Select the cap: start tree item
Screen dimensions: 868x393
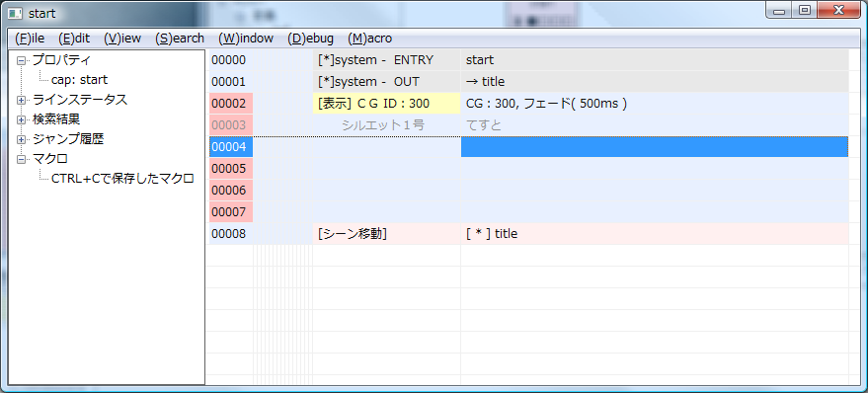click(80, 80)
